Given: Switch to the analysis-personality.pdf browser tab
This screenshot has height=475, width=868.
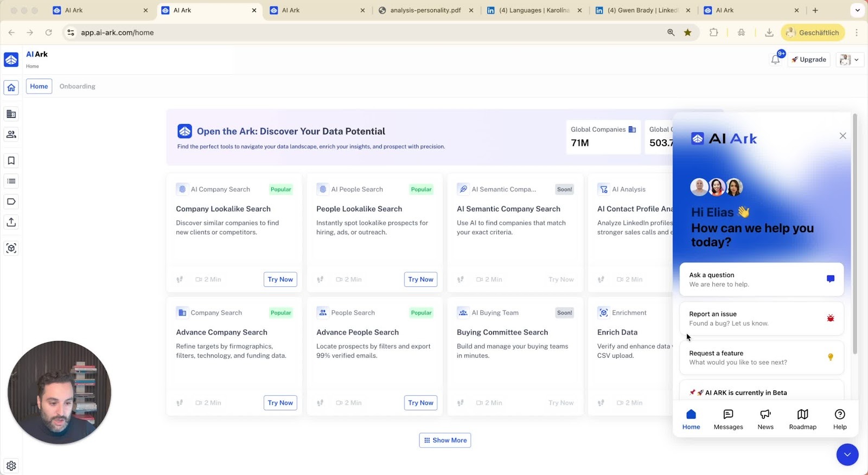Looking at the screenshot, I should (426, 10).
